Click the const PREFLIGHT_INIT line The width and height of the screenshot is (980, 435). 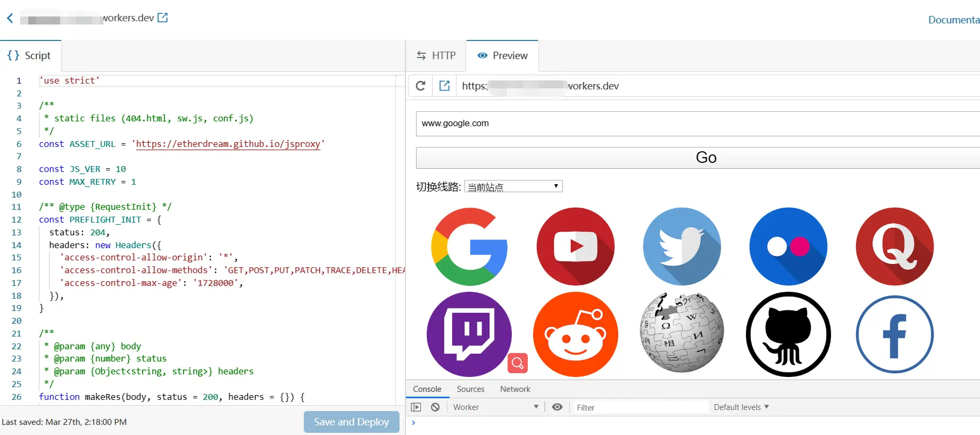point(100,219)
